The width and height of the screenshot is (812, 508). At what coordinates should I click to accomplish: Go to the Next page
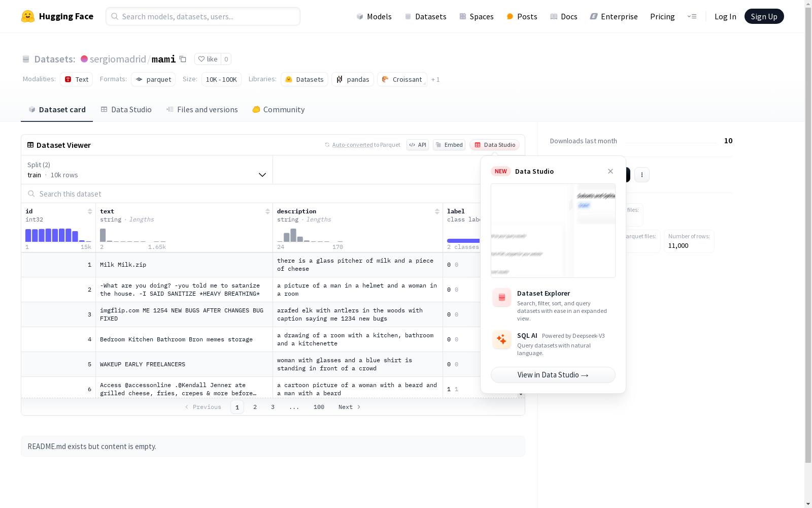[x=350, y=407]
